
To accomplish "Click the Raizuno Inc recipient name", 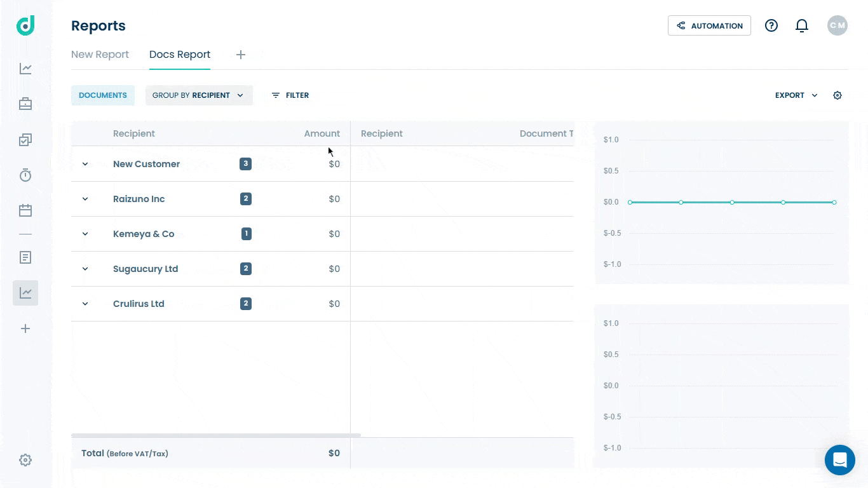I will (x=139, y=199).
